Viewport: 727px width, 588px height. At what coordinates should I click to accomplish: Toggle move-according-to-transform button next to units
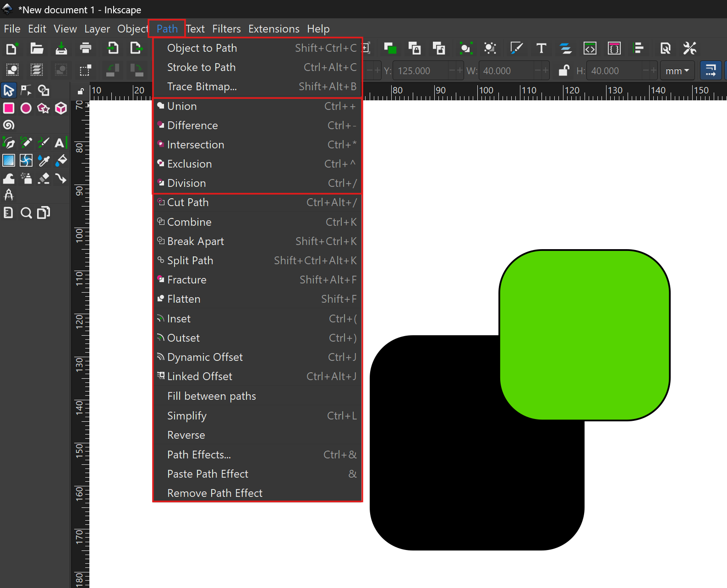click(711, 71)
